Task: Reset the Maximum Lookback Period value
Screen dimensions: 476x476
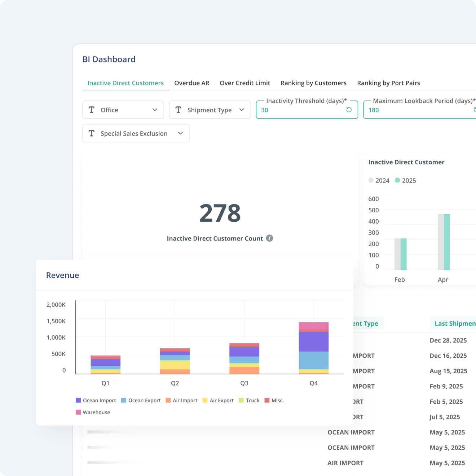Action: 475,110
